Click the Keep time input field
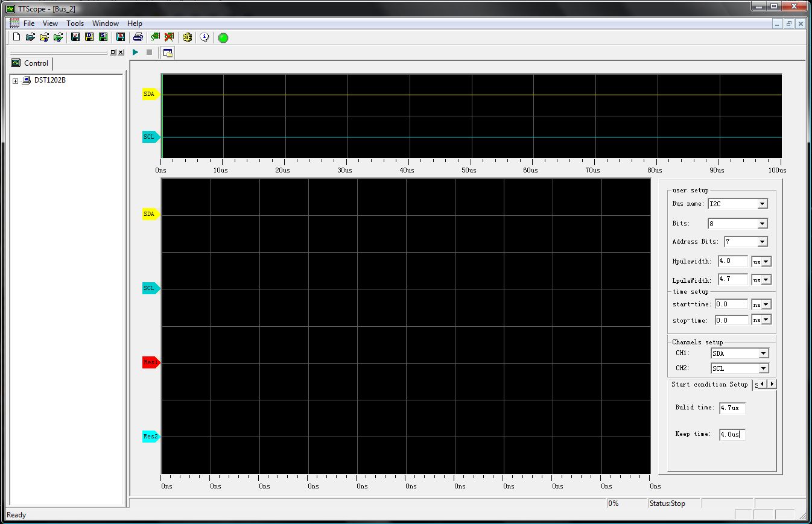Screen dimensions: 812x524 point(732,434)
